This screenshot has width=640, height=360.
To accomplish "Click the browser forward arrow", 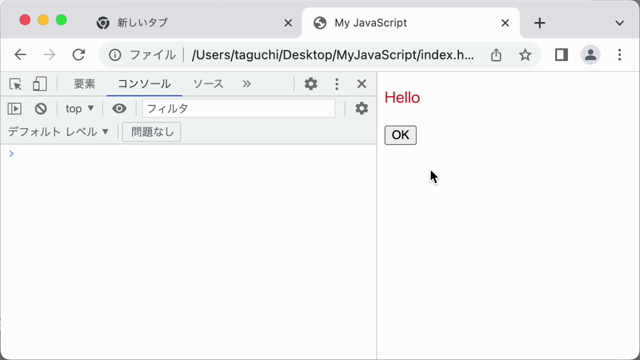I will point(49,55).
